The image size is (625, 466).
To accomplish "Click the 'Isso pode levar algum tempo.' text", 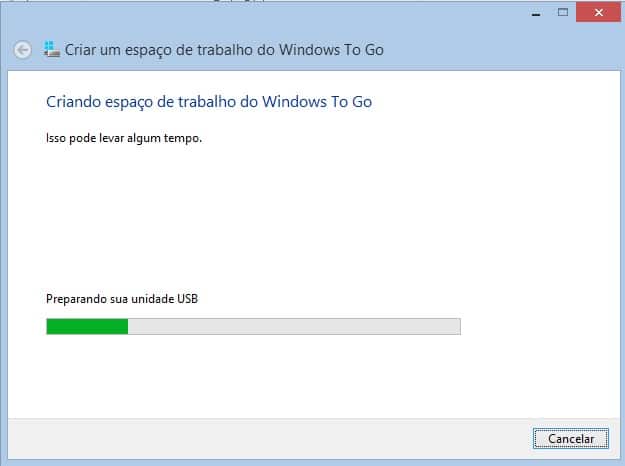I will coord(124,138).
